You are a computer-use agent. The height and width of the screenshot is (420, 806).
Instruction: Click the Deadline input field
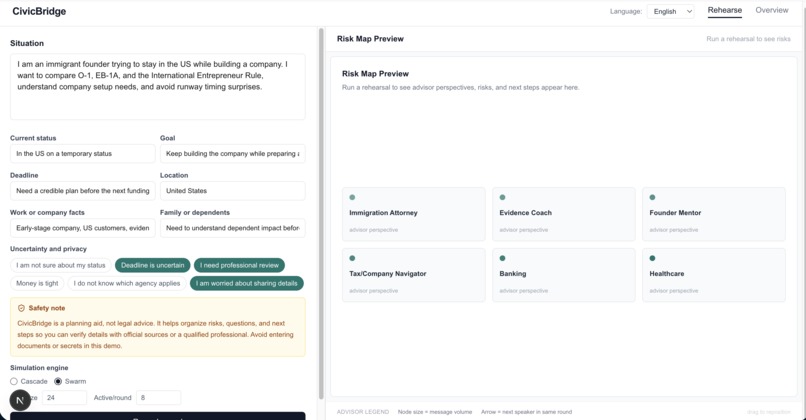82,191
